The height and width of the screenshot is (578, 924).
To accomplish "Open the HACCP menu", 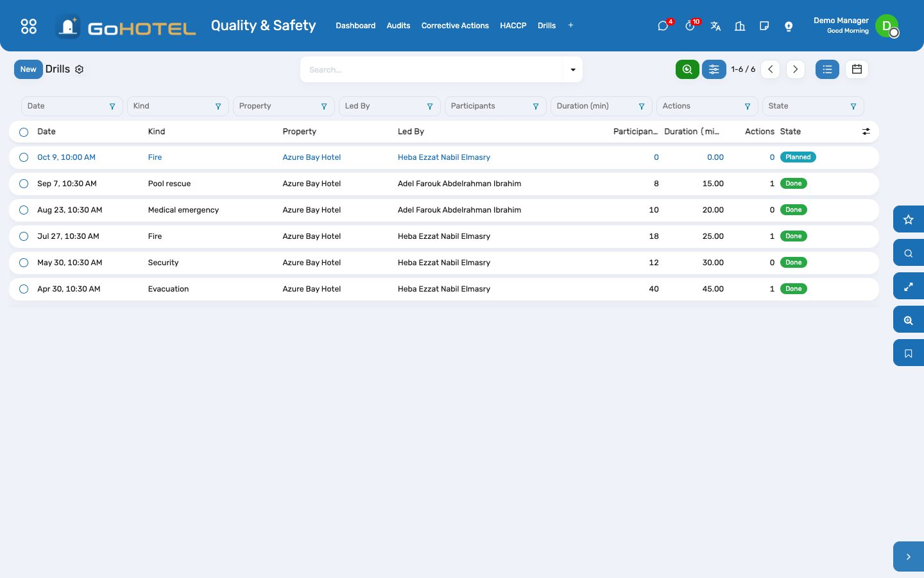I will pyautogui.click(x=513, y=26).
